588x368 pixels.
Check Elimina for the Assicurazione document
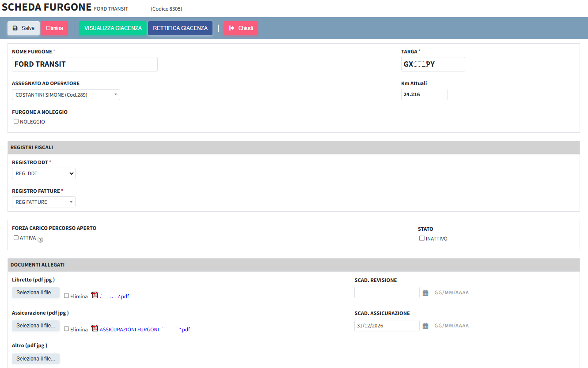(x=67, y=329)
